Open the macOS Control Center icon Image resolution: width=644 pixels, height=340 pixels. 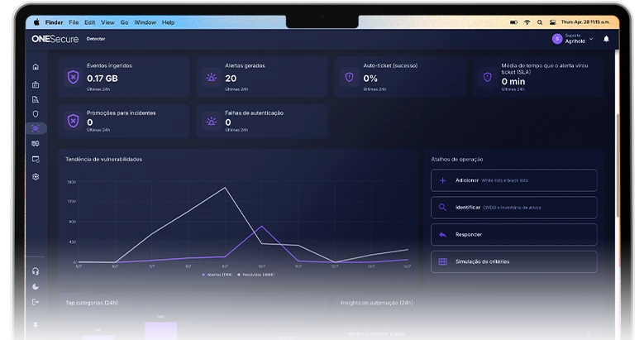point(553,22)
